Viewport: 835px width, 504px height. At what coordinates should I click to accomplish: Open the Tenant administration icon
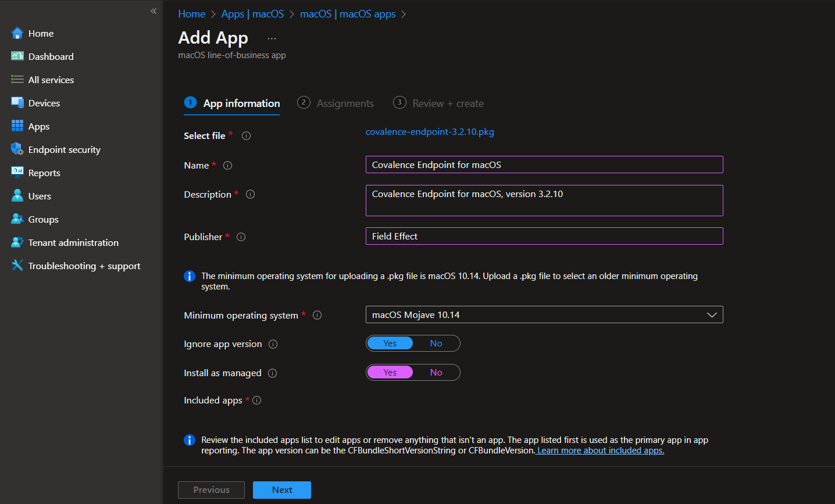pos(17,242)
